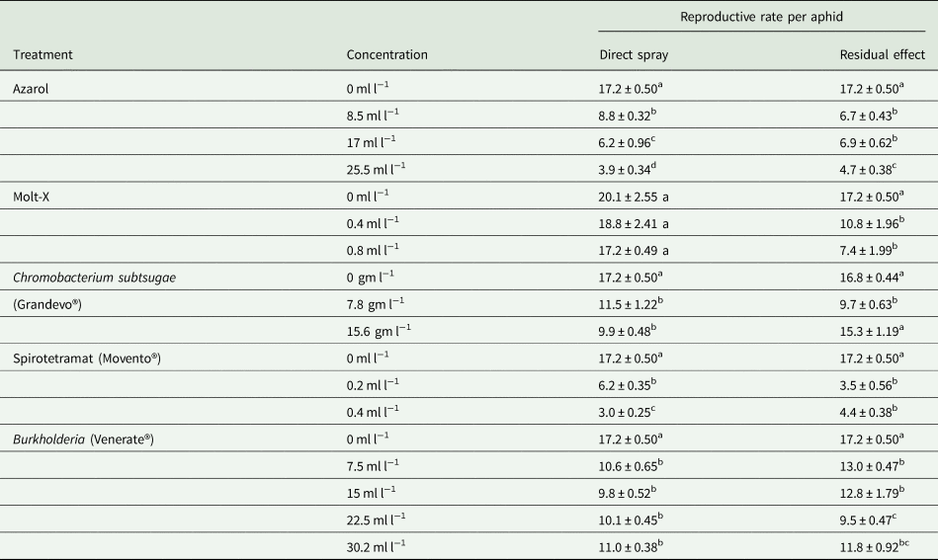The height and width of the screenshot is (560, 938).
Task: Select the 22.5 ml concentration cell
Action: (376, 520)
